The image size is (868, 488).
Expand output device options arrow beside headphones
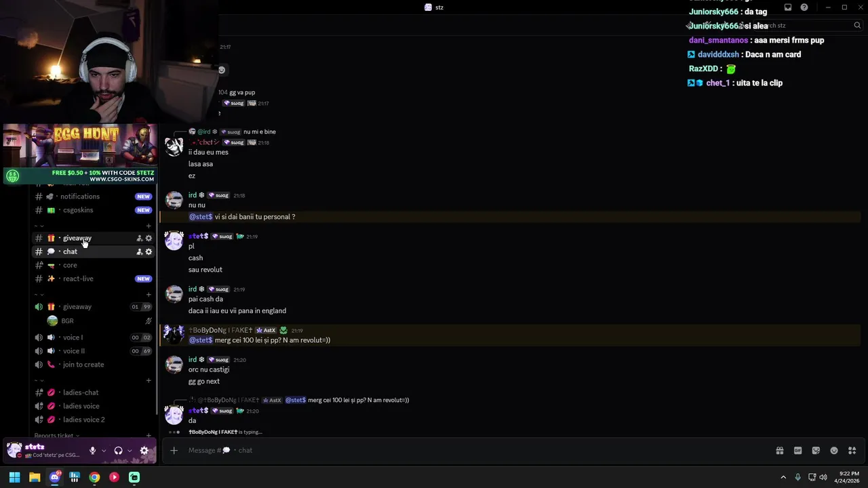tap(130, 451)
